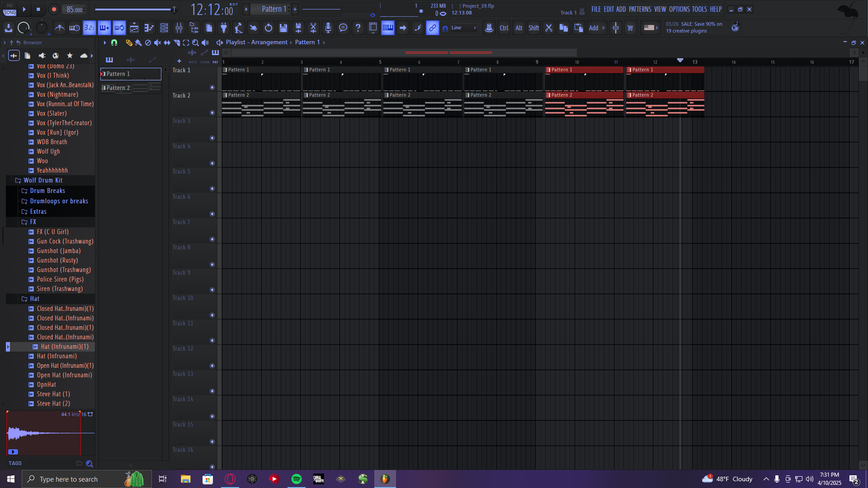Open the PATTERNS menu
868x488 pixels.
point(640,9)
